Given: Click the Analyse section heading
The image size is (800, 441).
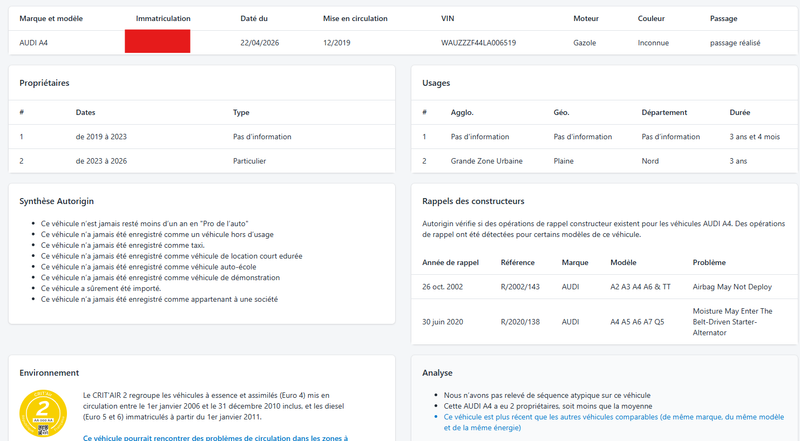Looking at the screenshot, I should pos(437,373).
